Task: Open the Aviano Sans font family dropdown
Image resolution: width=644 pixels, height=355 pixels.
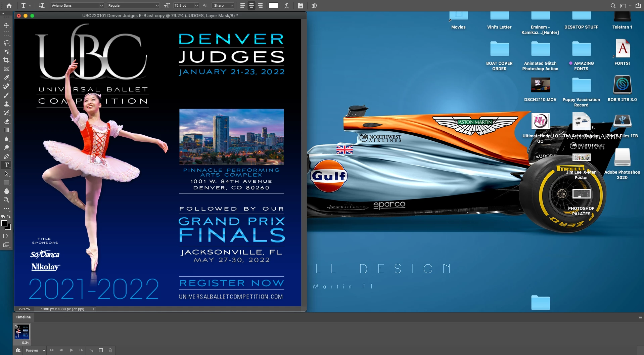Action: [101, 6]
